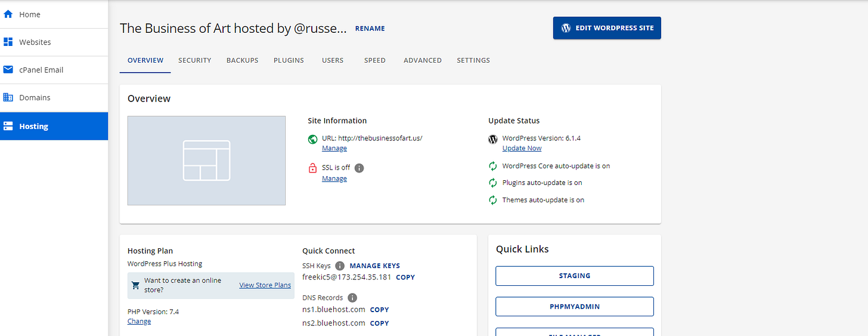The height and width of the screenshot is (336, 868).
Task: Click the site title The Business of Art
Action: pos(233,28)
